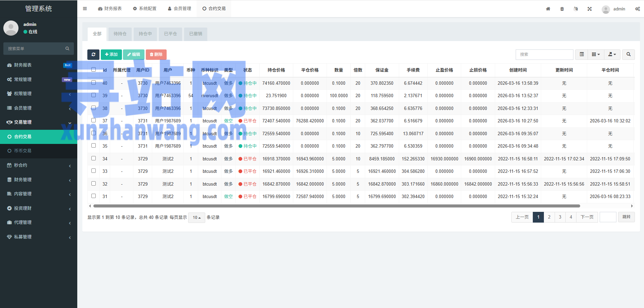Click the horizontal table scrollbar
Screen dimensions: 644x308
(x=336, y=206)
